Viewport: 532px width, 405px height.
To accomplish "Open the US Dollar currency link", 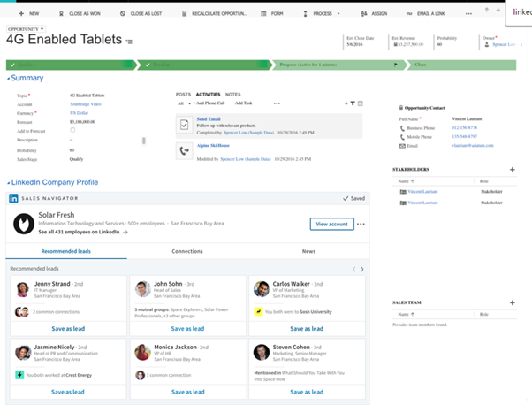I will [79, 113].
